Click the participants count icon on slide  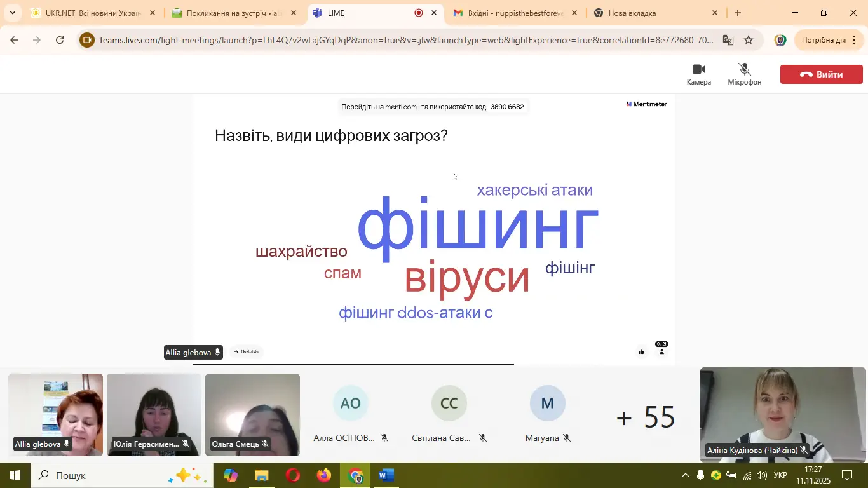[x=661, y=351]
